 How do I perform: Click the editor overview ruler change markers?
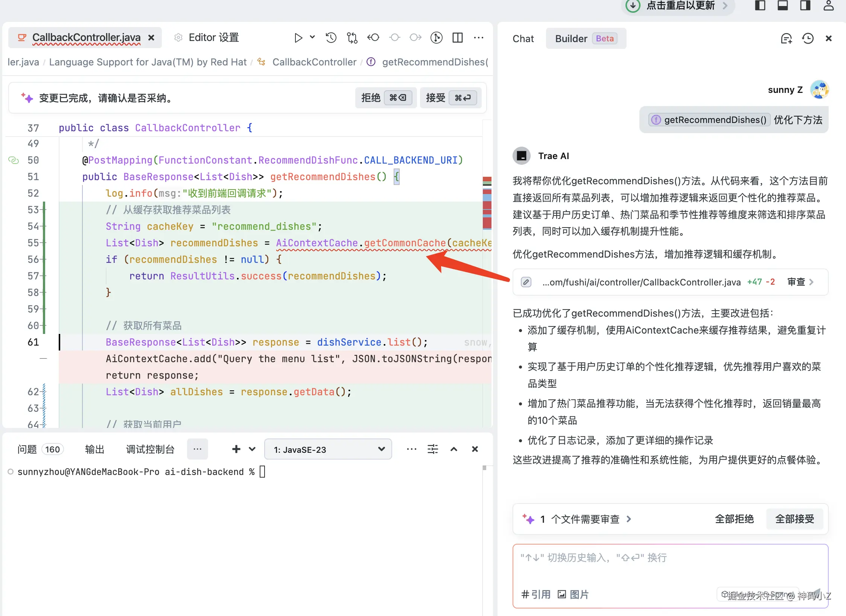(x=487, y=203)
